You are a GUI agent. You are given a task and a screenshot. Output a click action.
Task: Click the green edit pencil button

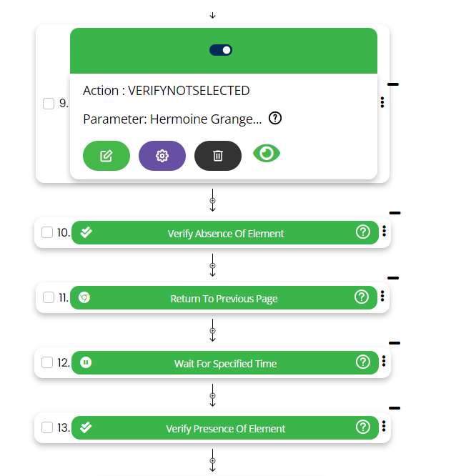[x=106, y=156]
